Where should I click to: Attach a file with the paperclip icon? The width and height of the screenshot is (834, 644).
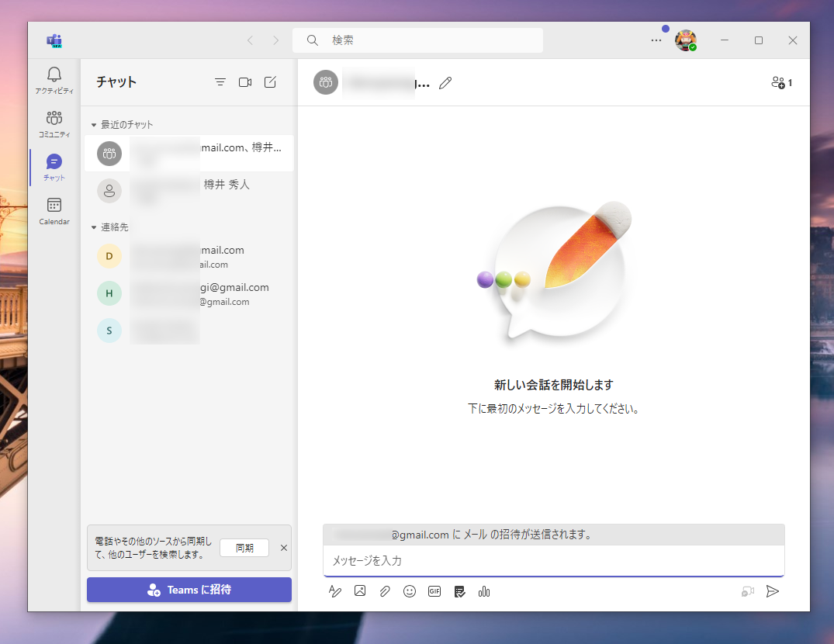[x=385, y=591]
